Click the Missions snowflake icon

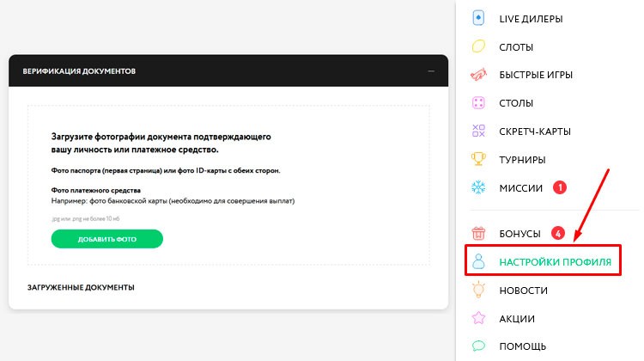[x=479, y=188]
